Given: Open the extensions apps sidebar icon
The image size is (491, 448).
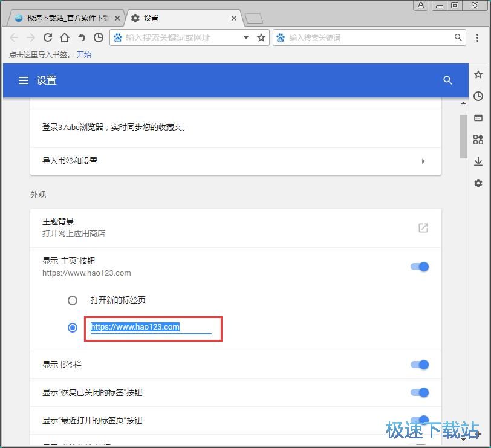Looking at the screenshot, I should (478, 140).
